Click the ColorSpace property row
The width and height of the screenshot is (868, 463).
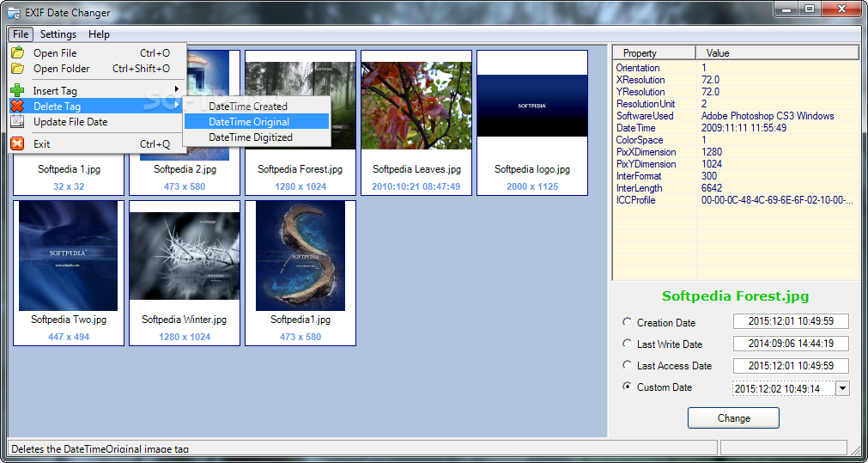point(737,140)
